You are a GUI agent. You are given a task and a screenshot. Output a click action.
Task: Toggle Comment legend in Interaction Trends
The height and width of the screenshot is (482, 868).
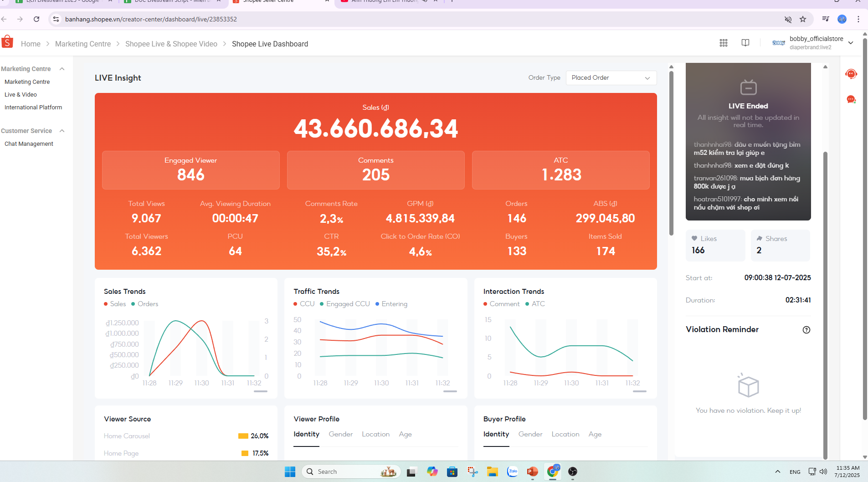[x=501, y=304]
